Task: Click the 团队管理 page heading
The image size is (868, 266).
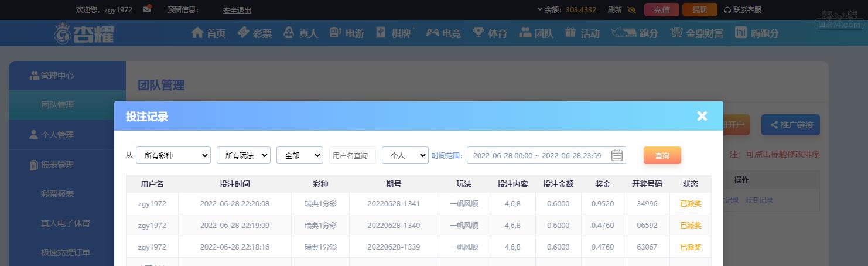Action: click(x=161, y=85)
